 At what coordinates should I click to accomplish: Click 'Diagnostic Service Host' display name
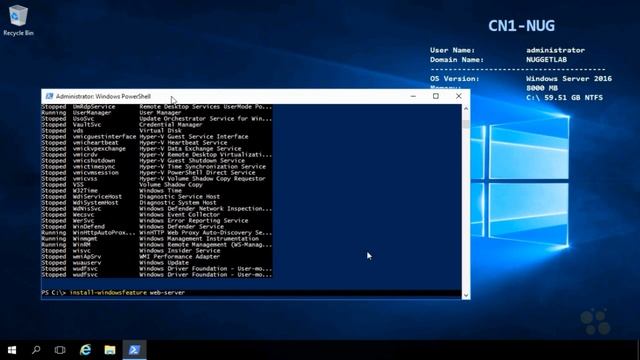[180, 197]
